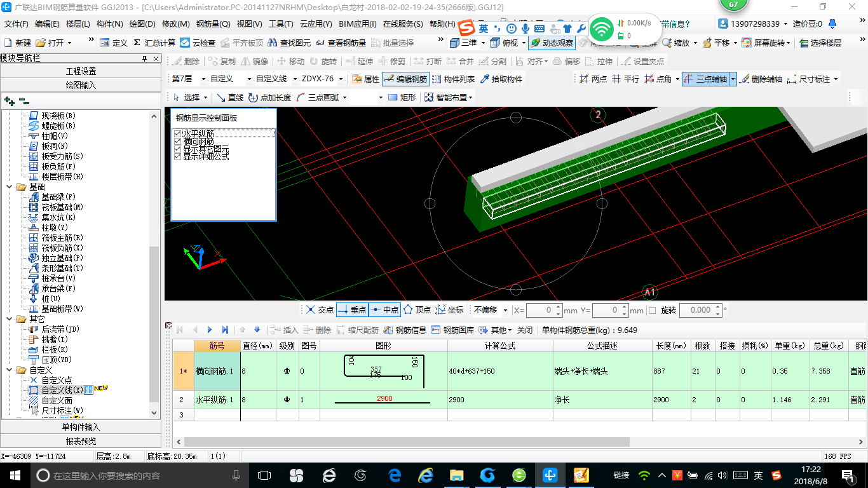The width and height of the screenshot is (868, 488).
Task: Select the 直线 line drawing tool
Action: (229, 97)
